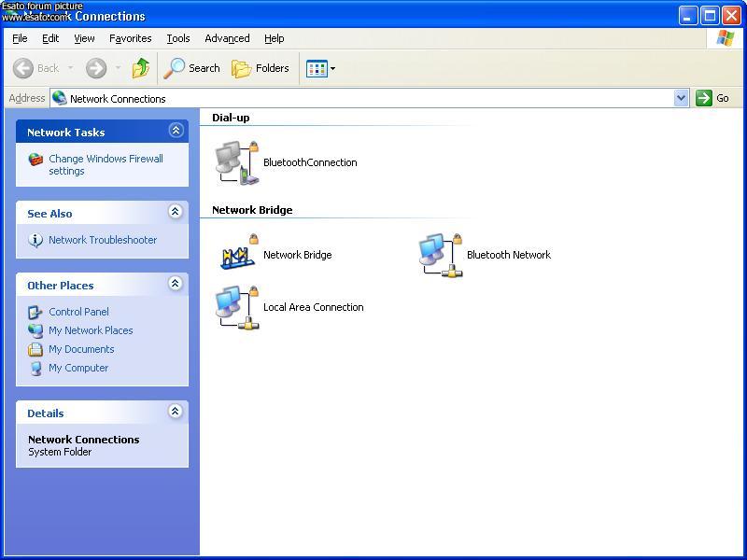This screenshot has width=747, height=560.
Task: Click the Folders toolbar icon
Action: click(x=242, y=68)
